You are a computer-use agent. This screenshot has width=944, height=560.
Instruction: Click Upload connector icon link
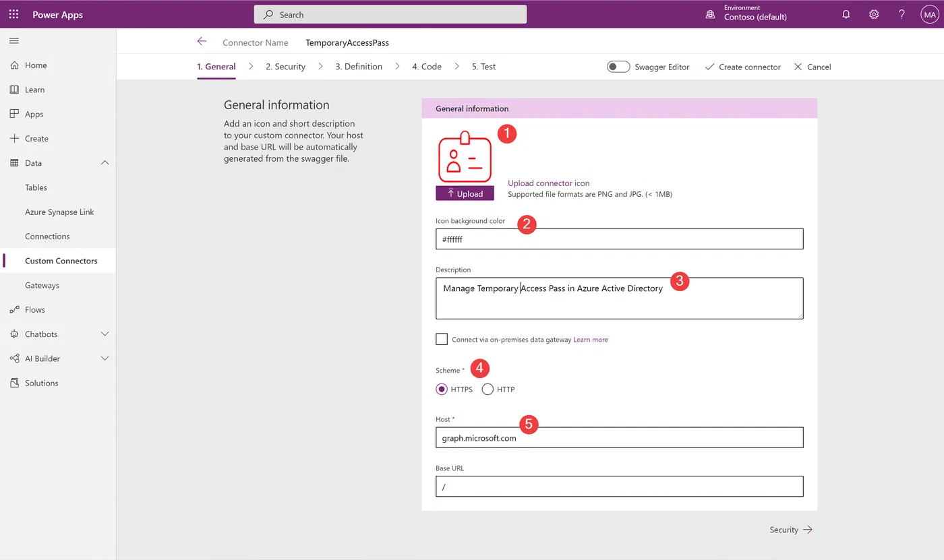[548, 183]
